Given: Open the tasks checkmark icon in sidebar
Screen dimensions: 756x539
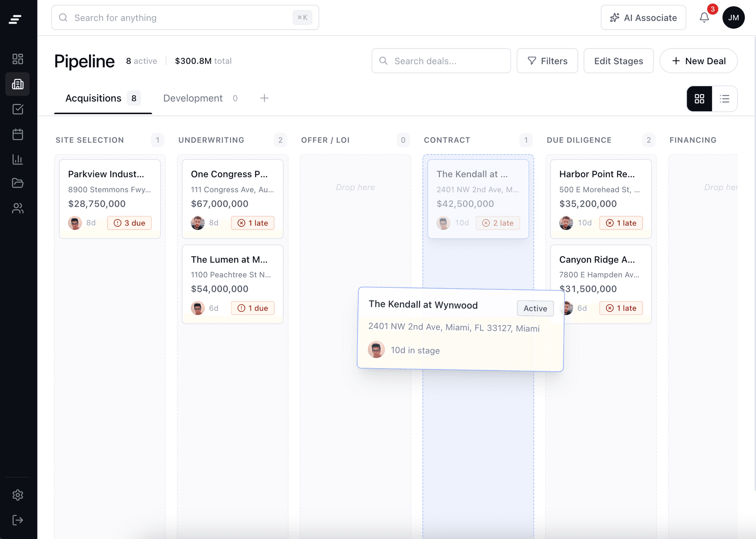Looking at the screenshot, I should tap(18, 109).
